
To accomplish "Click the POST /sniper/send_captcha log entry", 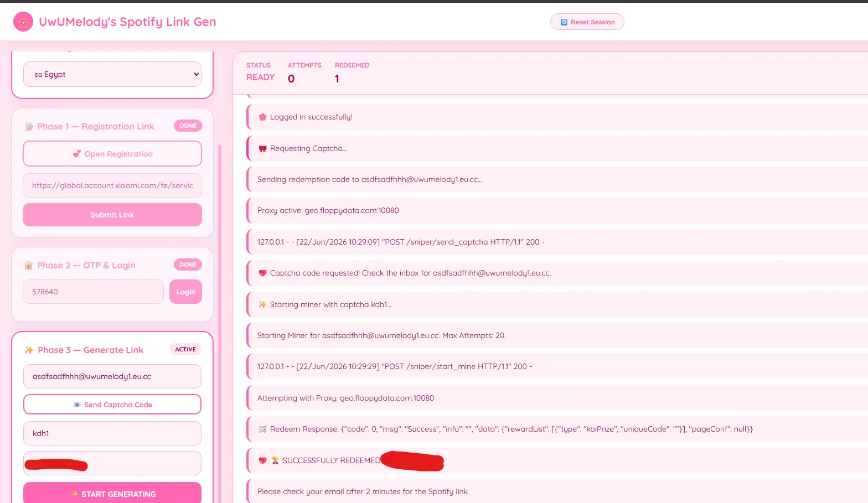I will click(557, 242).
